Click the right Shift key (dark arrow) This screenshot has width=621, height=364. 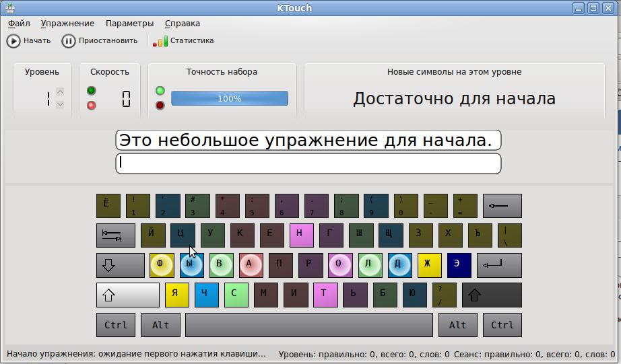click(492, 295)
